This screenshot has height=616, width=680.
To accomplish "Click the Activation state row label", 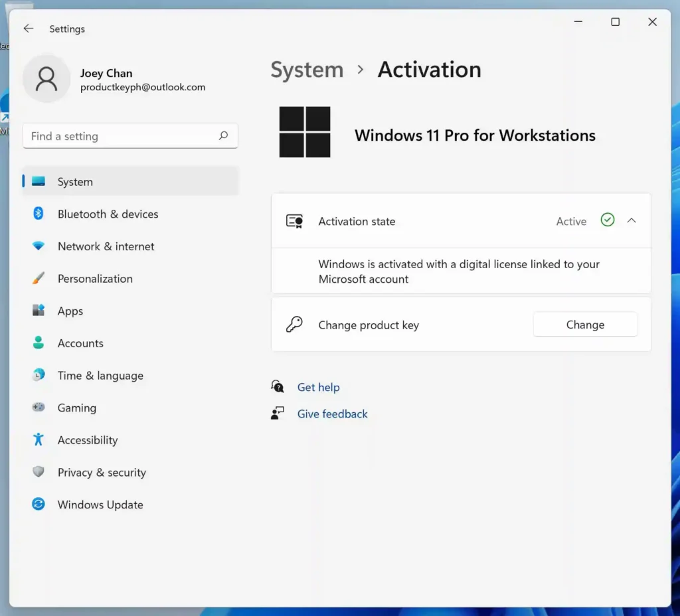I will [357, 221].
